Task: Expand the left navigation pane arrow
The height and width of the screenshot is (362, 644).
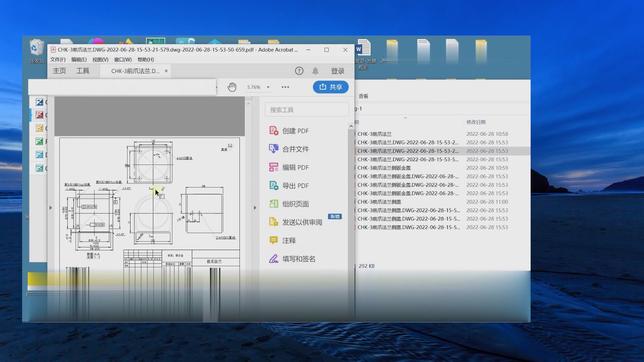Action: (x=51, y=208)
